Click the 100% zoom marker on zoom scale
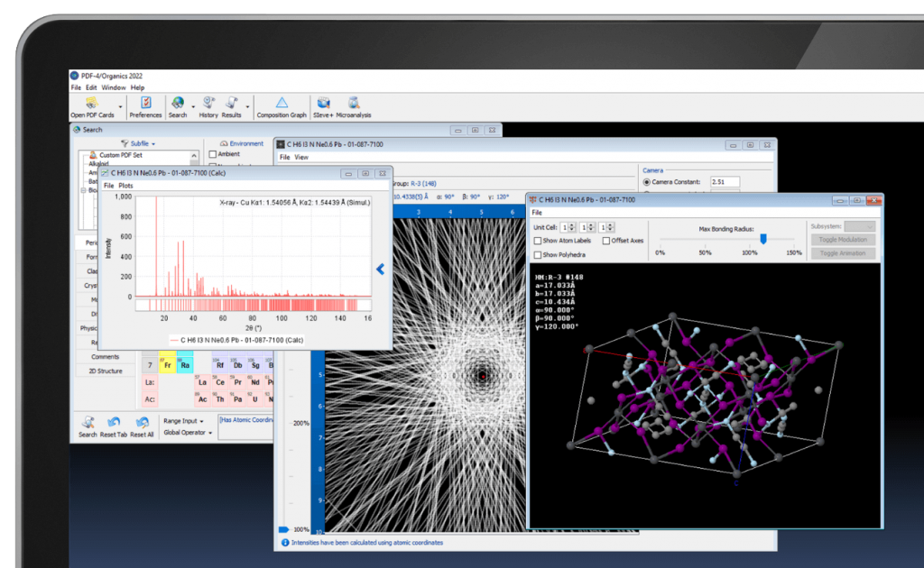Viewport: 924px width, 568px height. (x=283, y=529)
